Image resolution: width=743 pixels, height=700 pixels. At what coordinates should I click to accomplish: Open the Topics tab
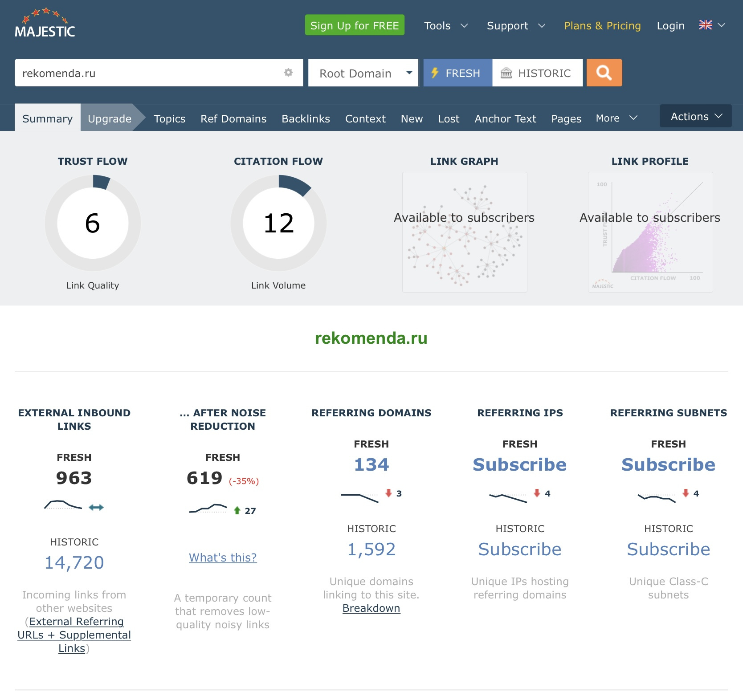170,118
